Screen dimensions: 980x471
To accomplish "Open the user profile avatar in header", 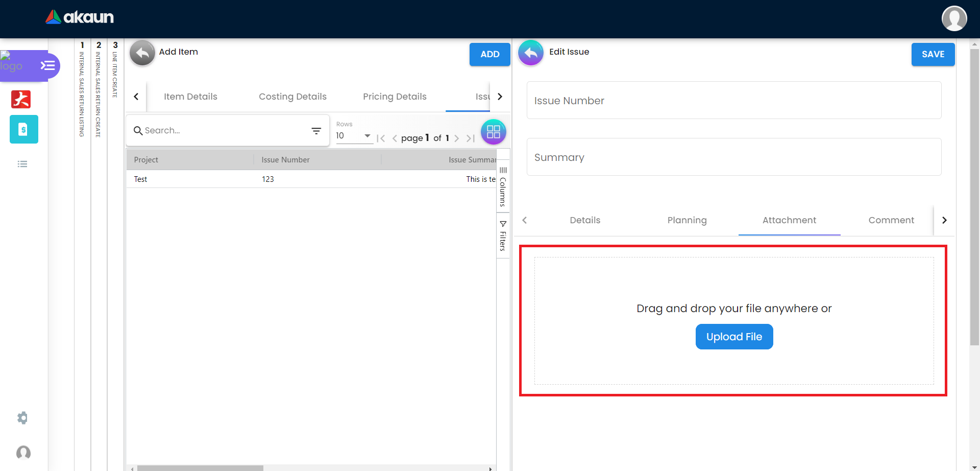I will (954, 18).
